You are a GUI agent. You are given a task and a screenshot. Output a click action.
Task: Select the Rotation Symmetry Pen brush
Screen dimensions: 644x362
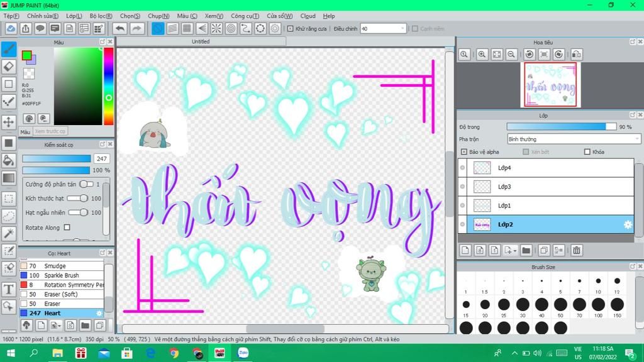(x=62, y=285)
